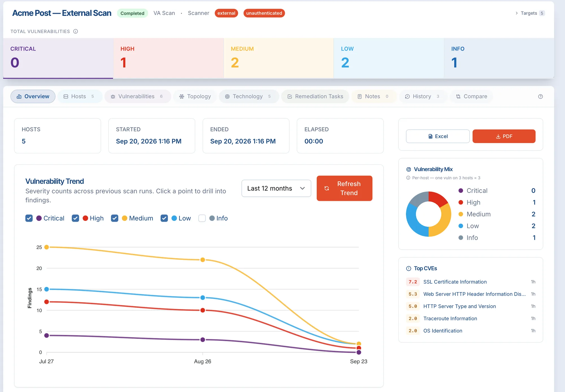Click the Low severity summary card
565x392 pixels.
(x=389, y=58)
